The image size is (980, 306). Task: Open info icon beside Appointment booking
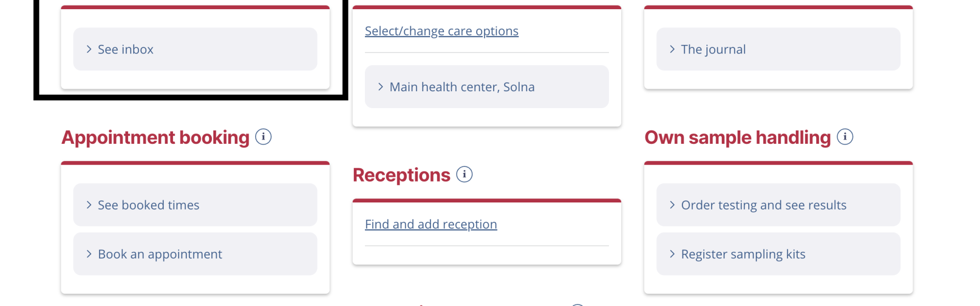point(263,137)
